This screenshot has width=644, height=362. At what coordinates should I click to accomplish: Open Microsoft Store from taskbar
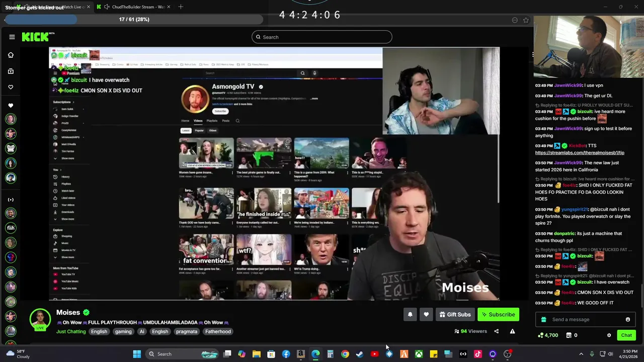pyautogui.click(x=271, y=354)
